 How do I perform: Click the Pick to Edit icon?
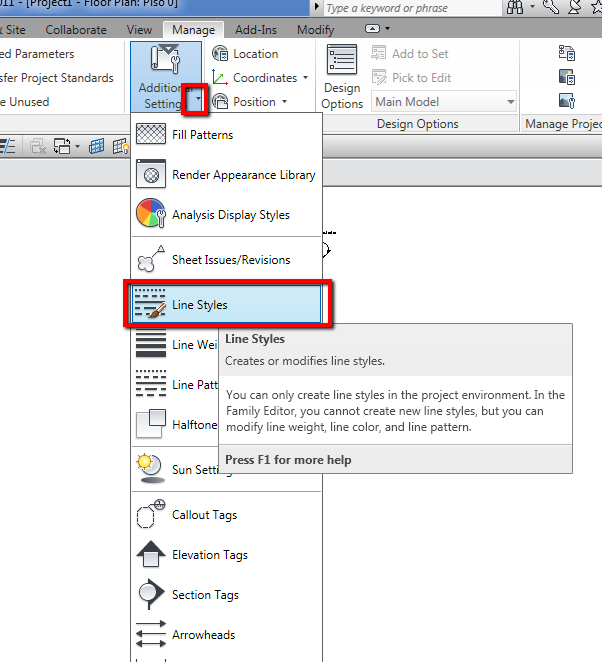tap(379, 77)
